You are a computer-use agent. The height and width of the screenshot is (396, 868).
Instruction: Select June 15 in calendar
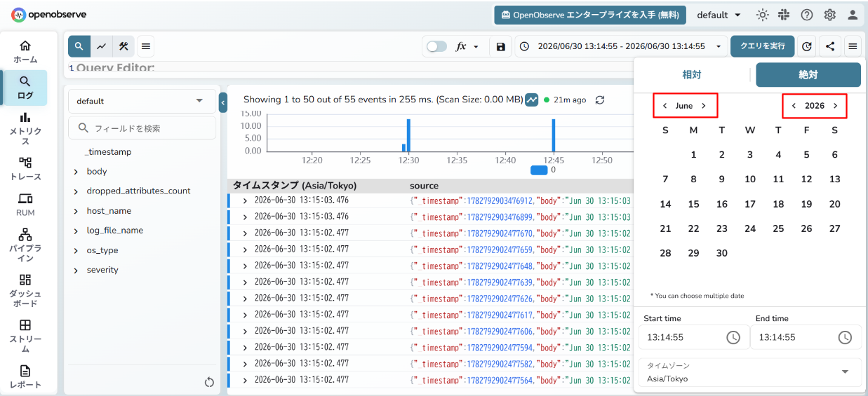pyautogui.click(x=693, y=204)
